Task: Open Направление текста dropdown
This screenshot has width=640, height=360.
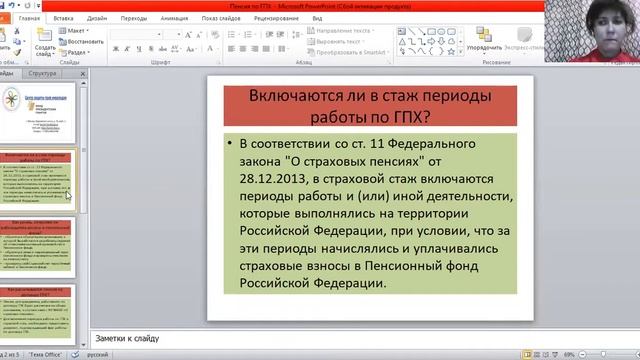Action: [340, 31]
